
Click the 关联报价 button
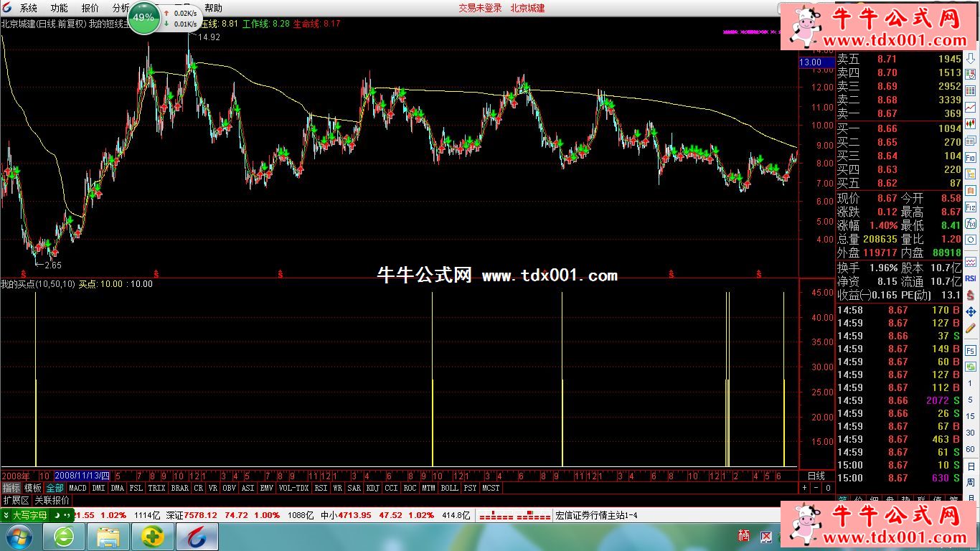[x=52, y=500]
